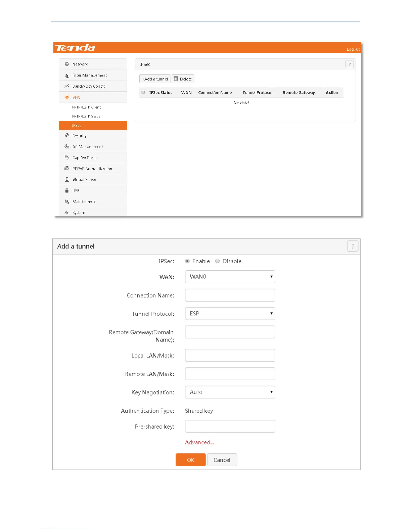Open the Filter Management menu item
This screenshot has height=532, width=411.
pos(93,75)
